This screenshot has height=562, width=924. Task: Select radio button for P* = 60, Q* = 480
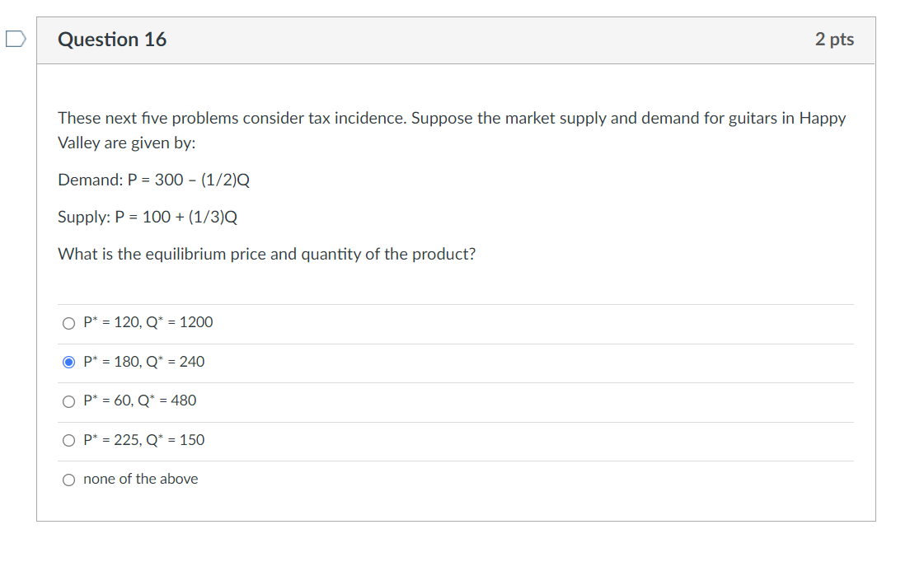69,401
